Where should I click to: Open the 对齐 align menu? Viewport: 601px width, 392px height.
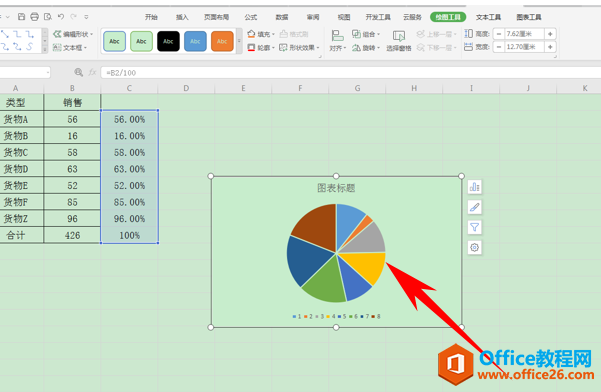337,41
